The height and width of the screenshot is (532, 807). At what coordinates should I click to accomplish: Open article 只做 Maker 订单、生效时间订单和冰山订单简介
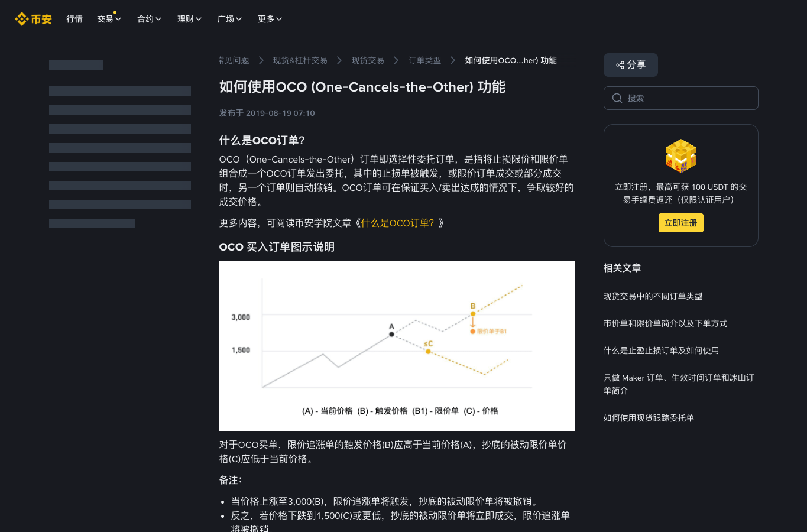tap(679, 384)
